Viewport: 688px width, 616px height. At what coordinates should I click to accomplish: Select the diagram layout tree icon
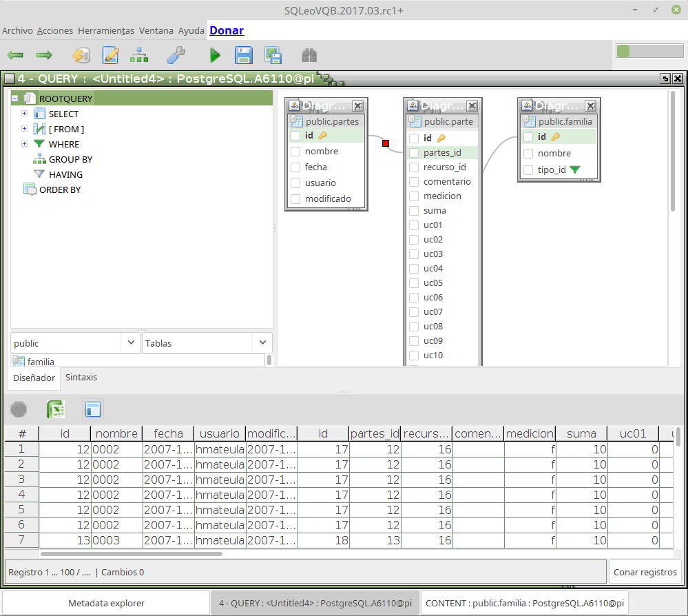point(139,55)
